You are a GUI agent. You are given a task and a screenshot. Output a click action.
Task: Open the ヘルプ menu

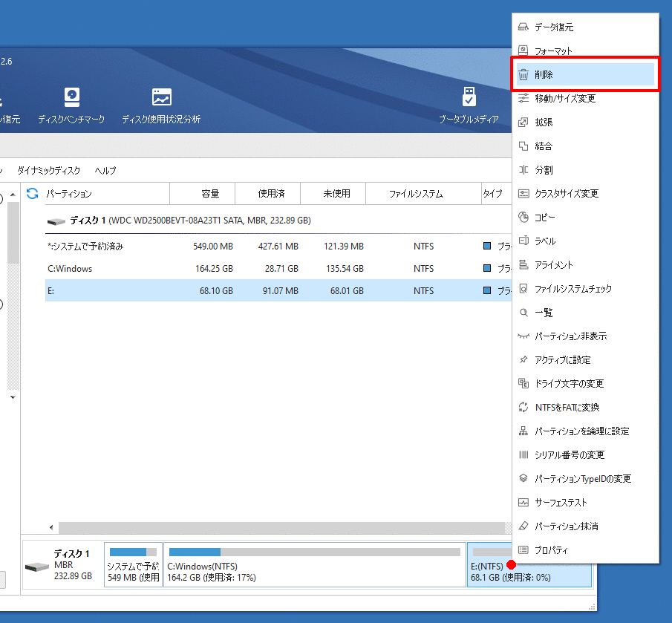[x=105, y=170]
